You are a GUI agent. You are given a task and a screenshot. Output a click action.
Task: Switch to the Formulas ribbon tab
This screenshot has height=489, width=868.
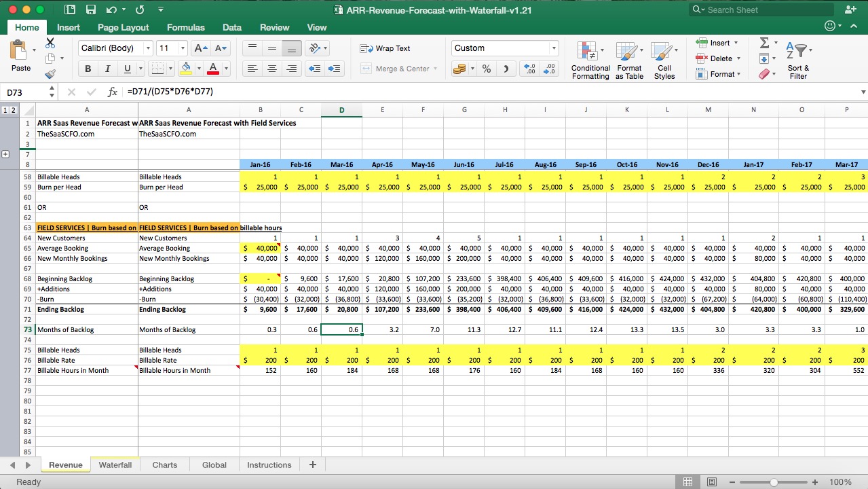coord(185,27)
